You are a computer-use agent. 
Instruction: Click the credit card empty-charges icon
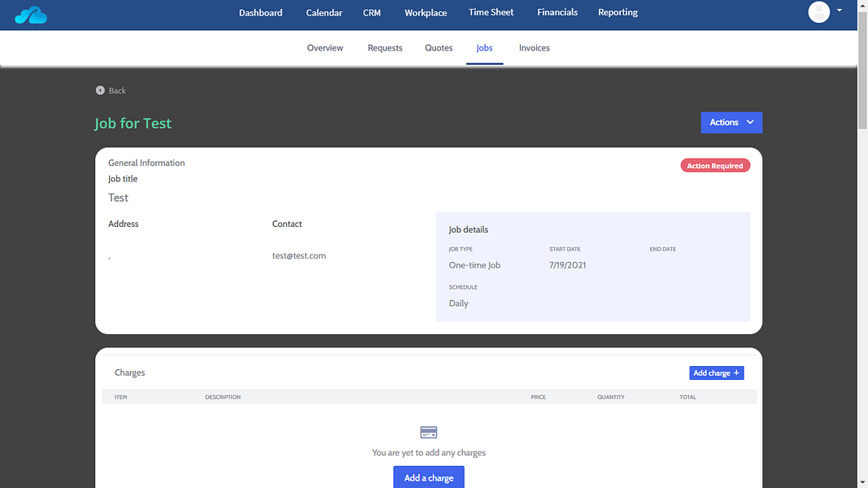[429, 432]
